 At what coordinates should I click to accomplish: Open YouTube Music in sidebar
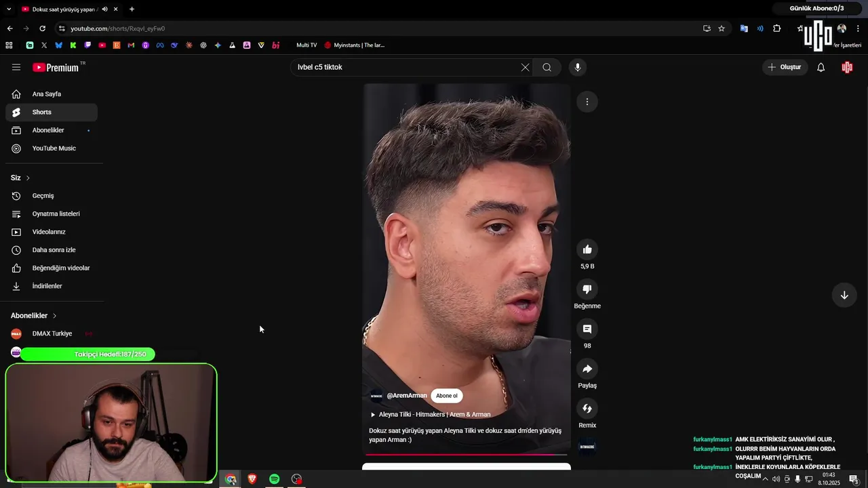click(x=52, y=148)
